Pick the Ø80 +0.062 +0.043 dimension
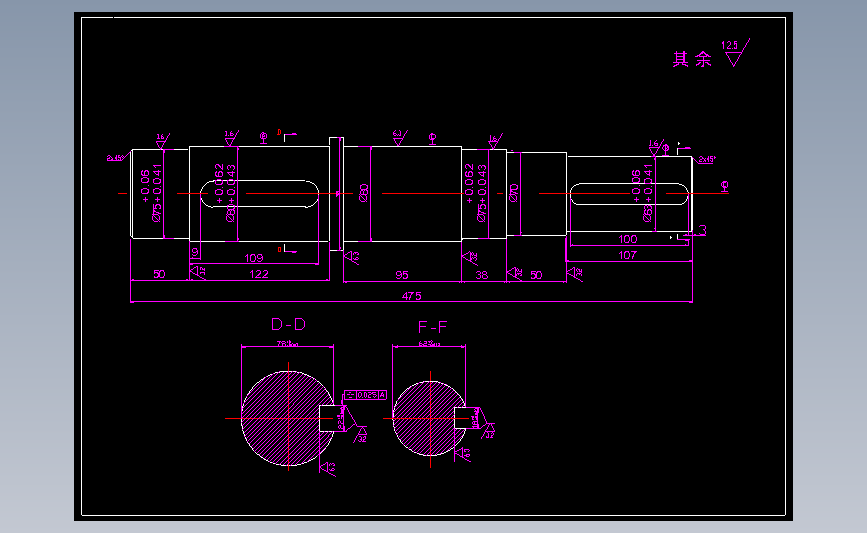Viewport: 867px width, 533px height. tap(225, 193)
